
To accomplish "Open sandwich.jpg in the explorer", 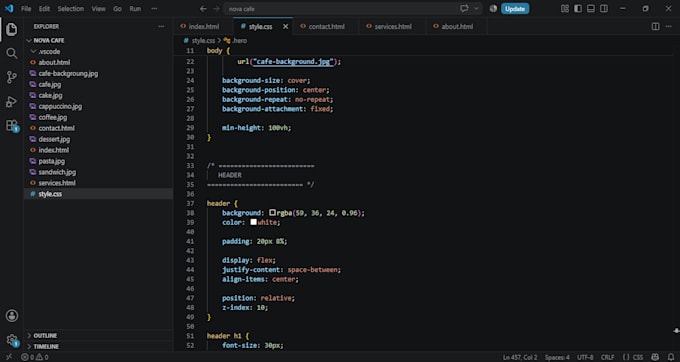I will point(57,172).
